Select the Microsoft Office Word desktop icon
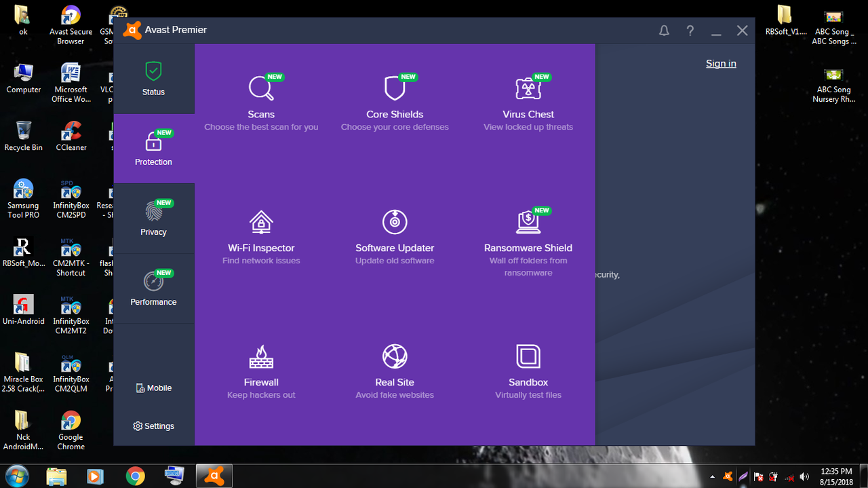The width and height of the screenshot is (868, 488). (x=71, y=82)
